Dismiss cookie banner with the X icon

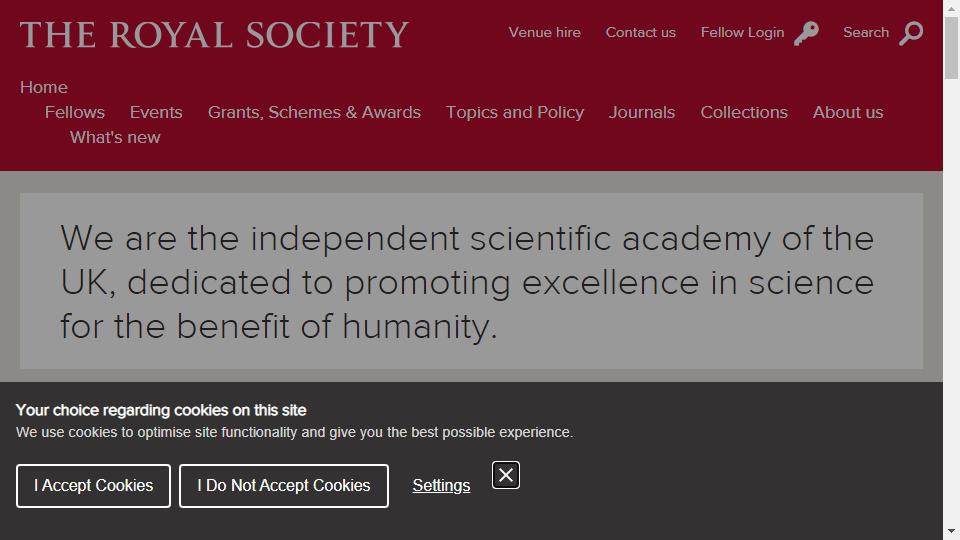(x=506, y=475)
